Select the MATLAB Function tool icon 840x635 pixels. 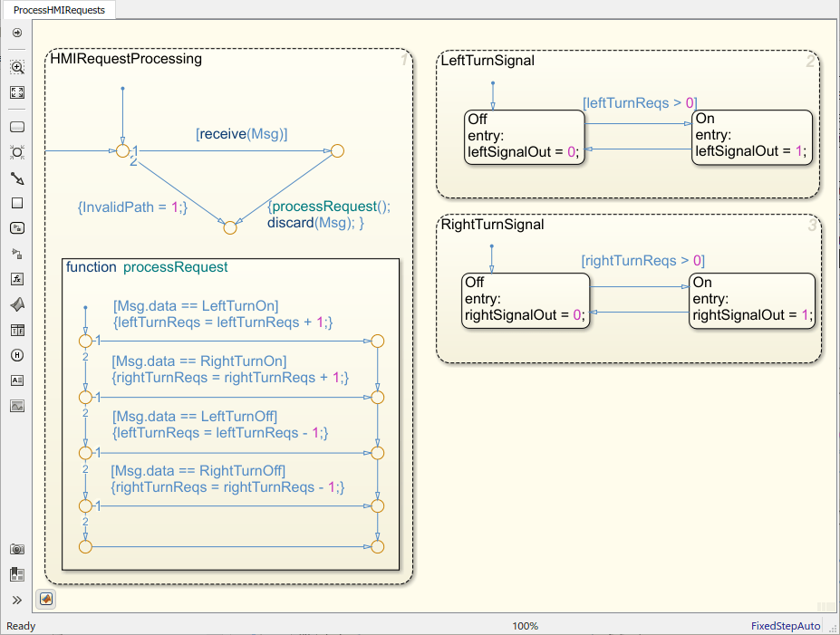pos(17,304)
